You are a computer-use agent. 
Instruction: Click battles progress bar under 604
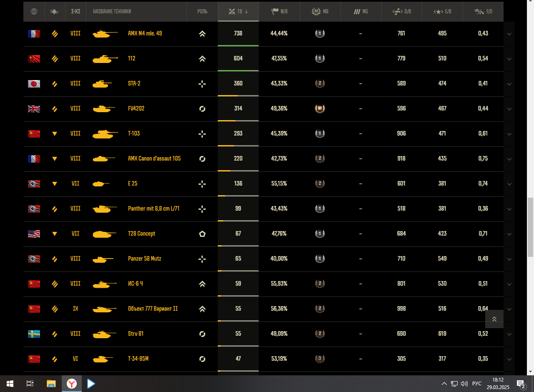click(x=238, y=70)
